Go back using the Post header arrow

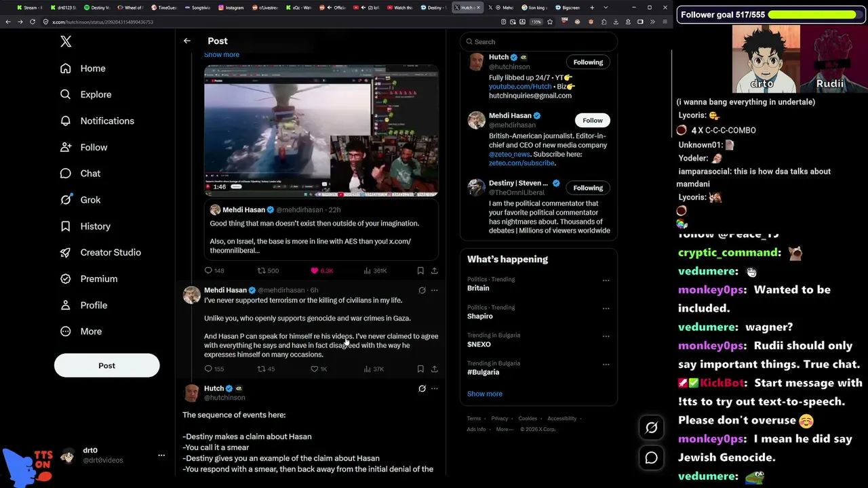187,41
